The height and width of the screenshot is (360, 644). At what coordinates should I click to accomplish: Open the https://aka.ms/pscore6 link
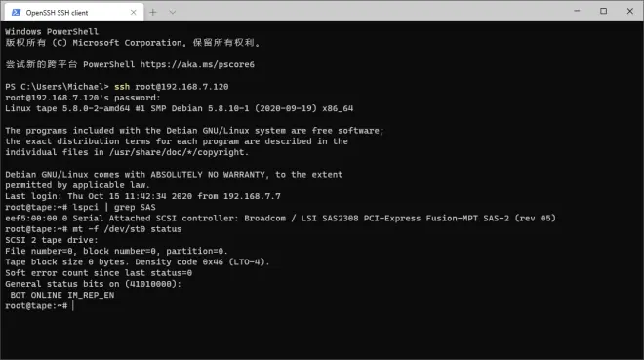[x=197, y=64]
